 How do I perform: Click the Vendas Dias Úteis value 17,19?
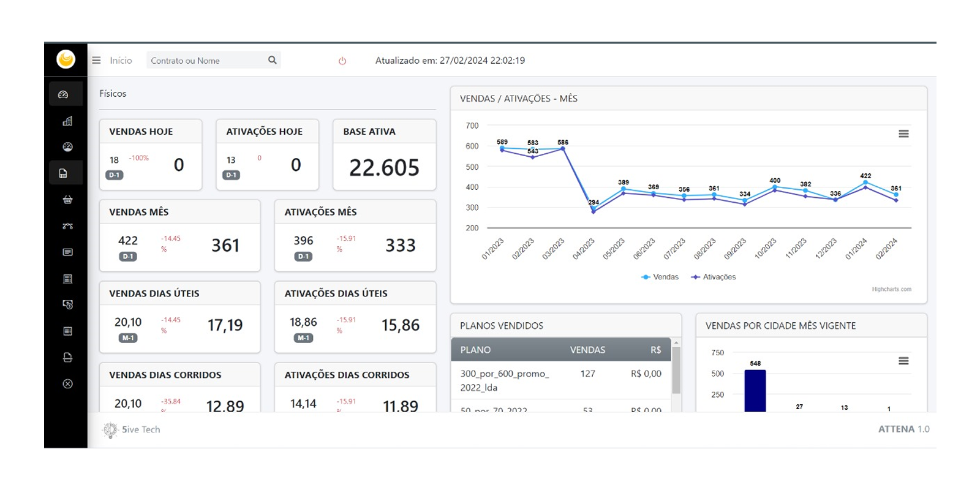pyautogui.click(x=225, y=325)
